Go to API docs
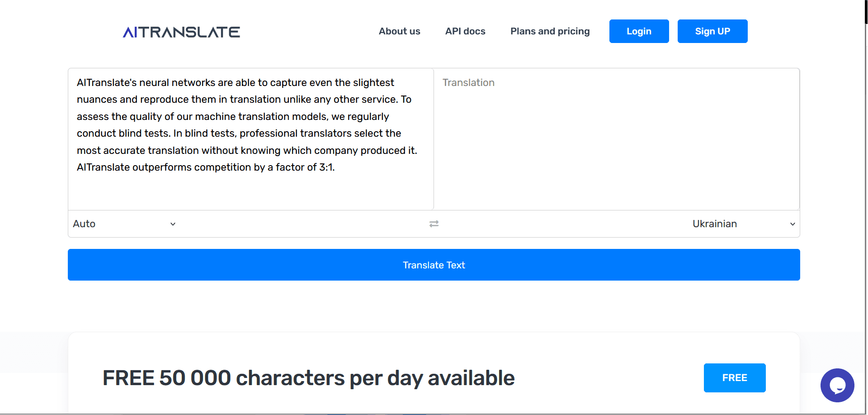The width and height of the screenshot is (868, 415). click(465, 31)
